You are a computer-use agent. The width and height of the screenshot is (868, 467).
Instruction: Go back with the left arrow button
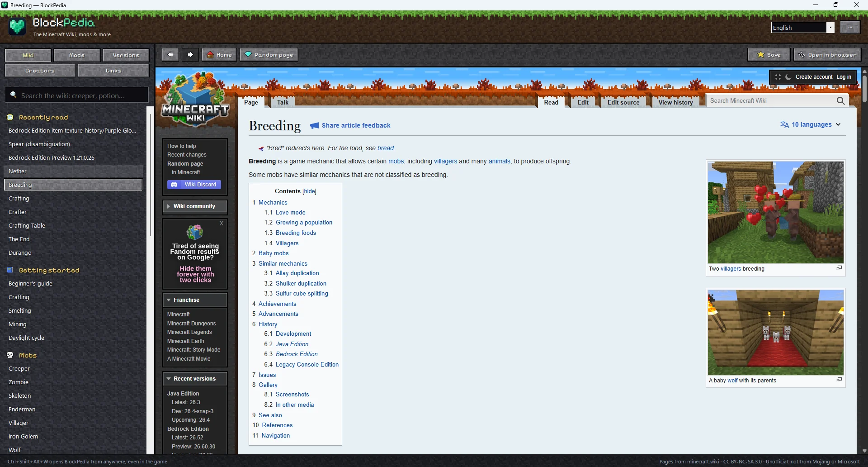(x=170, y=55)
